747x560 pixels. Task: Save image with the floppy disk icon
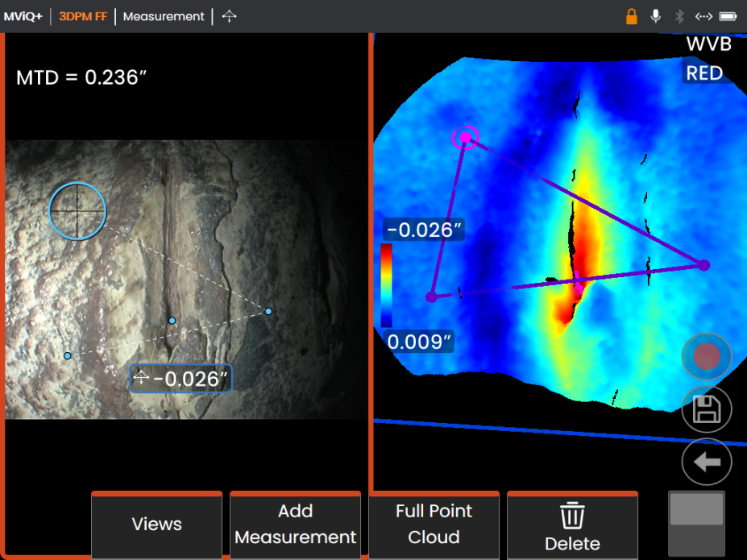point(707,409)
